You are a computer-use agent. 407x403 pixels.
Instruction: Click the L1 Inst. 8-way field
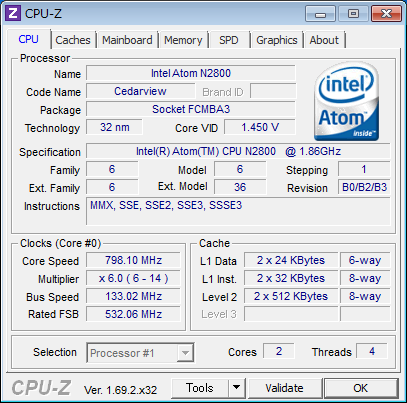365,278
